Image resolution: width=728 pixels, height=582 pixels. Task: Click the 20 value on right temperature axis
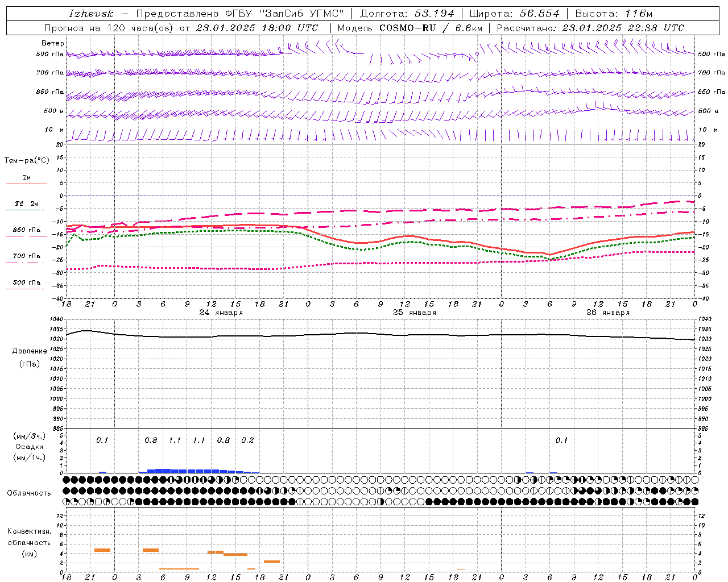(x=702, y=144)
